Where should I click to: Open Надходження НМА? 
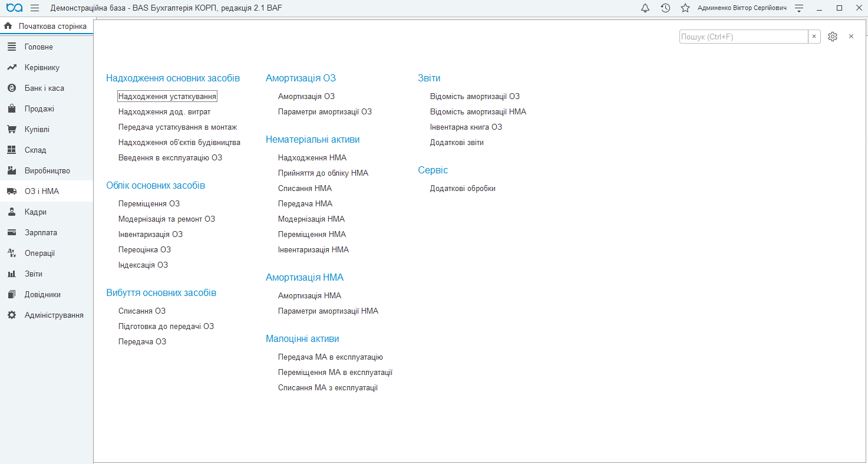[312, 158]
